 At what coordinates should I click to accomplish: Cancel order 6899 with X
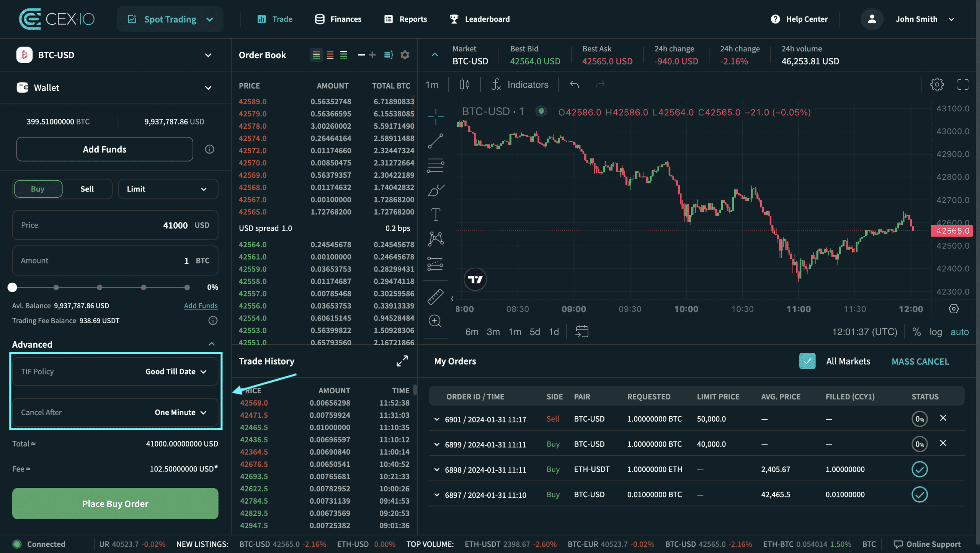coord(943,443)
